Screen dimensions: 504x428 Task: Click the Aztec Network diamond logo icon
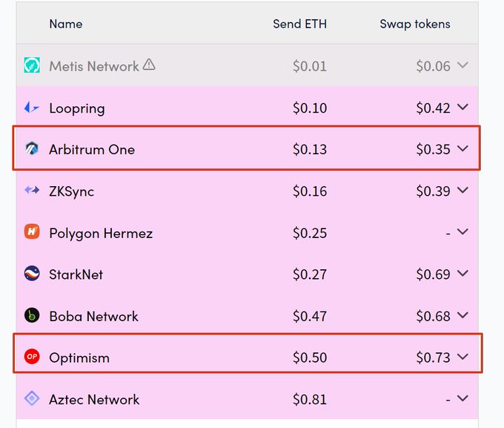pos(32,398)
